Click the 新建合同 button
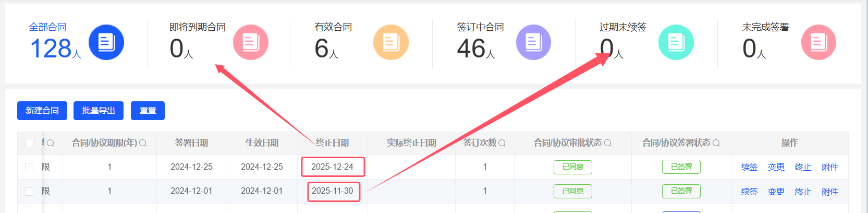The image size is (868, 213). pyautogui.click(x=42, y=111)
